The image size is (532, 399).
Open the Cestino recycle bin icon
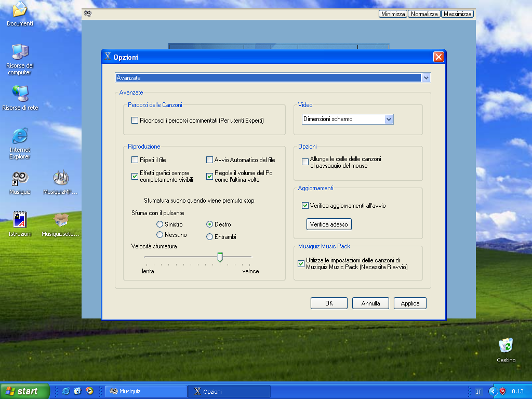506,346
